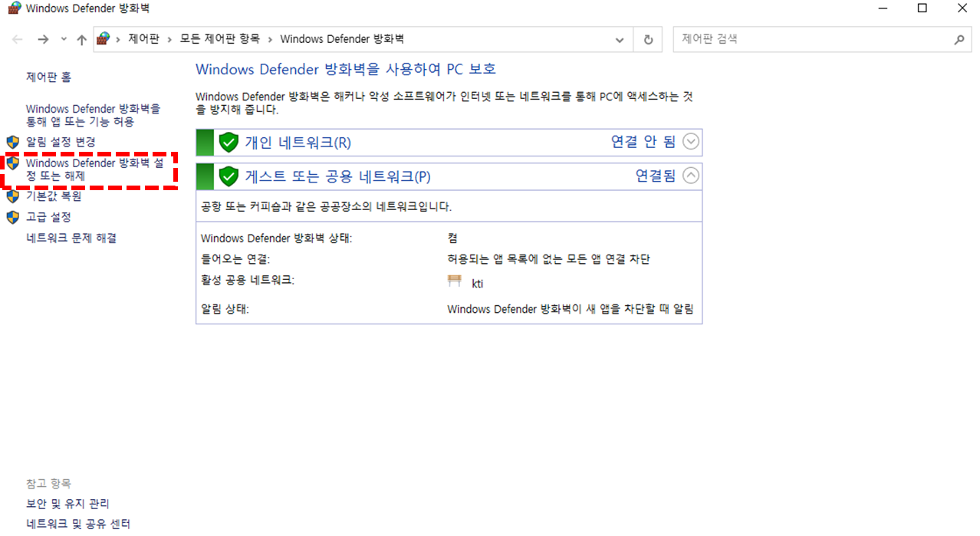980x536 pixels.
Task: Maximize the Windows Defender 방화벽 window
Action: click(922, 8)
